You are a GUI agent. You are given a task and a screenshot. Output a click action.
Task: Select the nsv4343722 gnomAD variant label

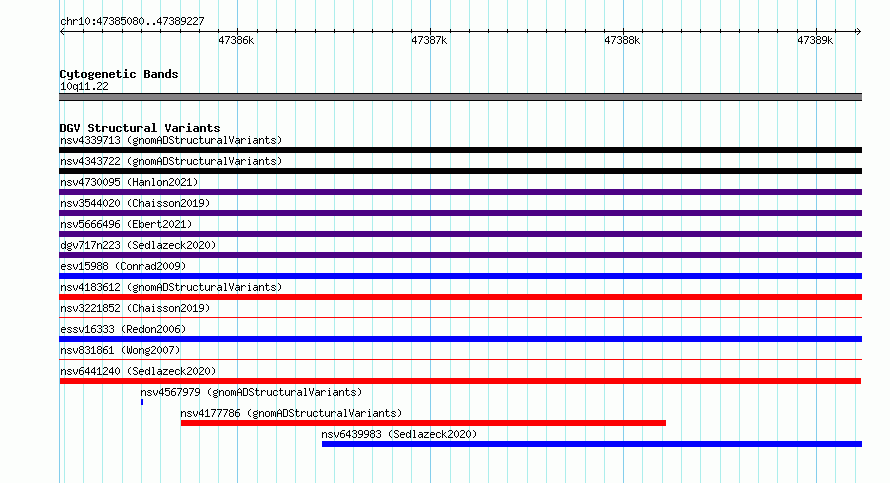[x=171, y=161]
